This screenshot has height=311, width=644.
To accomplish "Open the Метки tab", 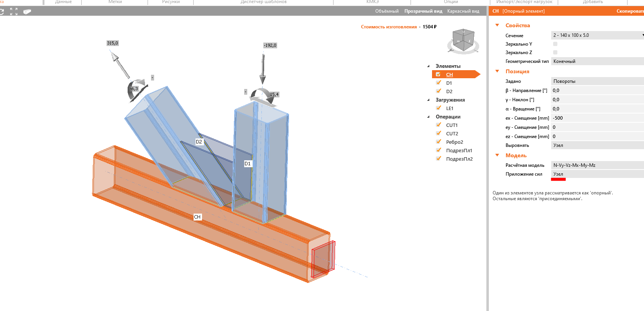I will (115, 2).
